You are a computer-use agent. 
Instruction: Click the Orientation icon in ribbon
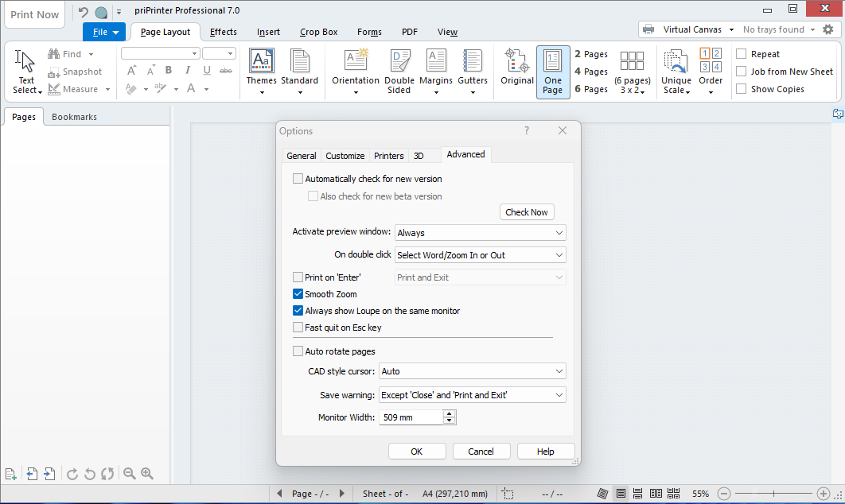point(356,62)
